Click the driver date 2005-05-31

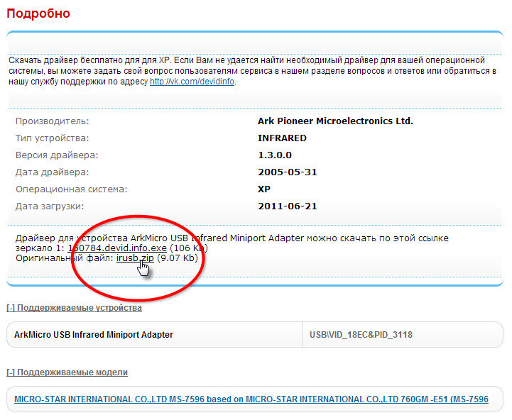pos(288,172)
